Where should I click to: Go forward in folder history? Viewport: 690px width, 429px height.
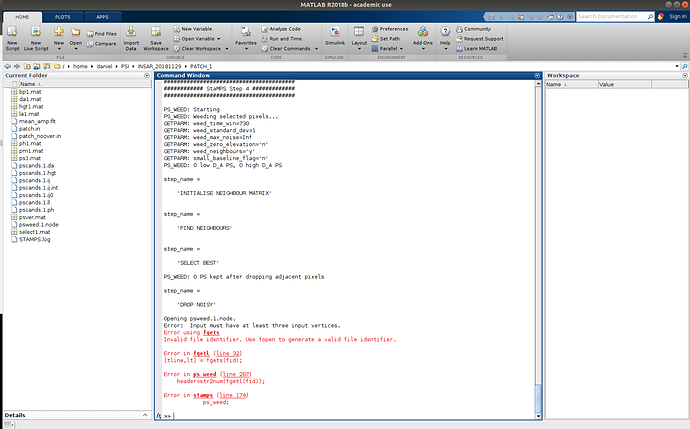[17, 66]
